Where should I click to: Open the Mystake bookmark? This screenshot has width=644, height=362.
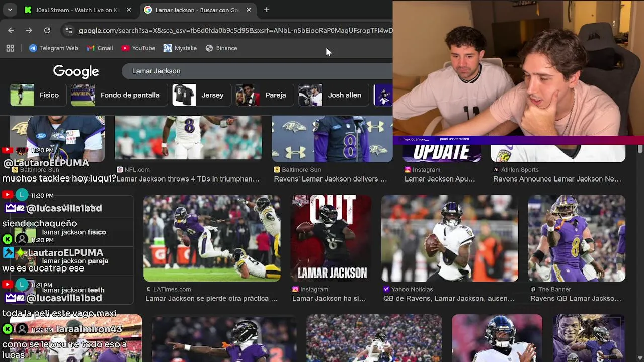coord(180,48)
